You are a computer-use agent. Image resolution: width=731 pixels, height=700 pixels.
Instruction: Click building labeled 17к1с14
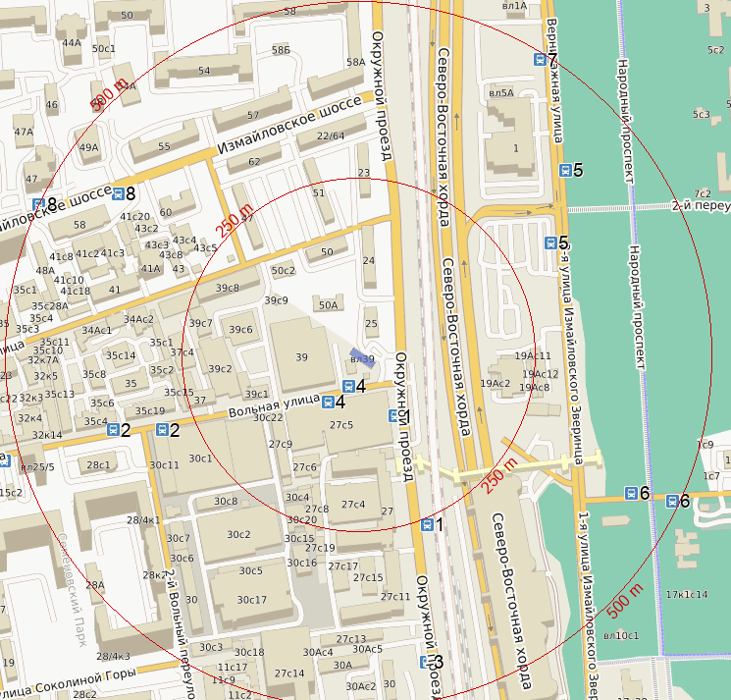pyautogui.click(x=686, y=594)
